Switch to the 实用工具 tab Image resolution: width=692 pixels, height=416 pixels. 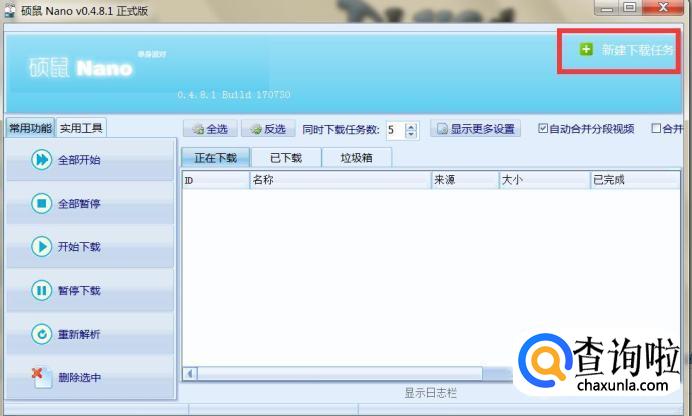click(81, 128)
